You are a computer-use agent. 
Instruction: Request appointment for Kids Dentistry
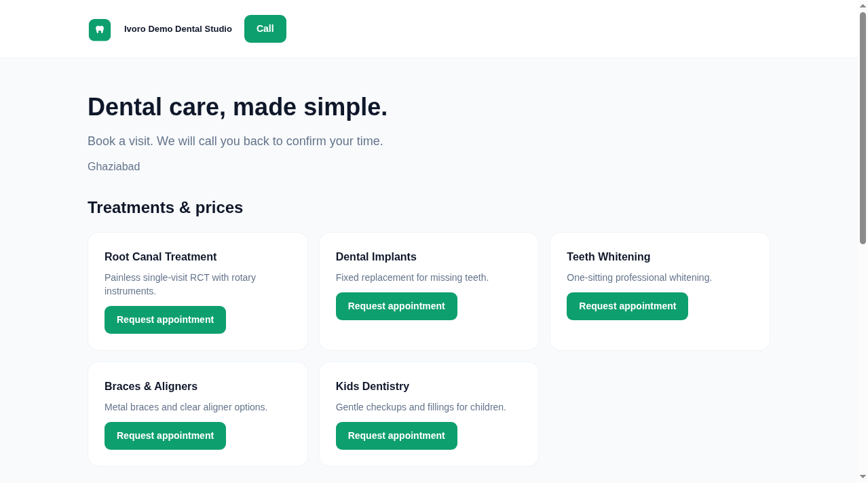pyautogui.click(x=396, y=436)
